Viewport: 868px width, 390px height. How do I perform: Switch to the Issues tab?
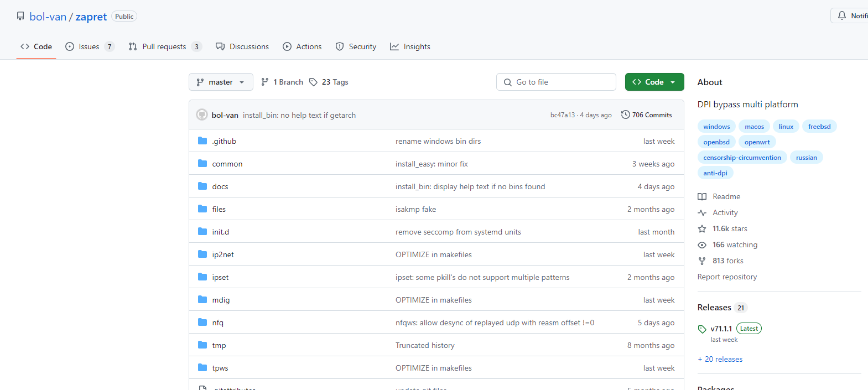click(x=90, y=46)
